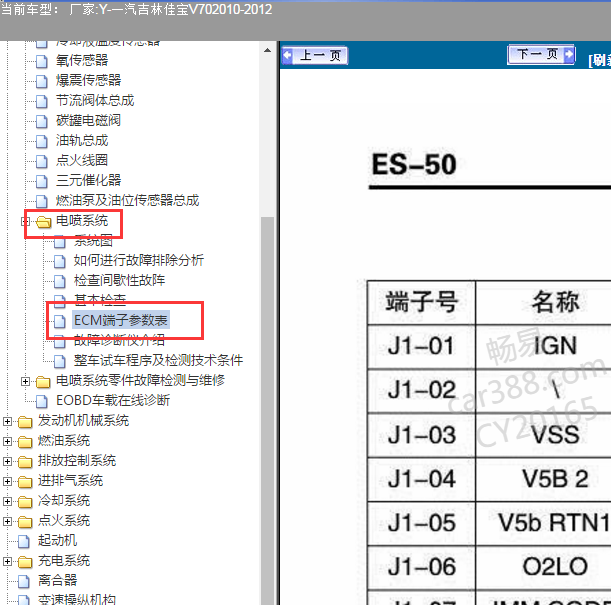Click the 排放控制系统 folder icon
This screenshot has width=611, height=605.
tap(25, 462)
